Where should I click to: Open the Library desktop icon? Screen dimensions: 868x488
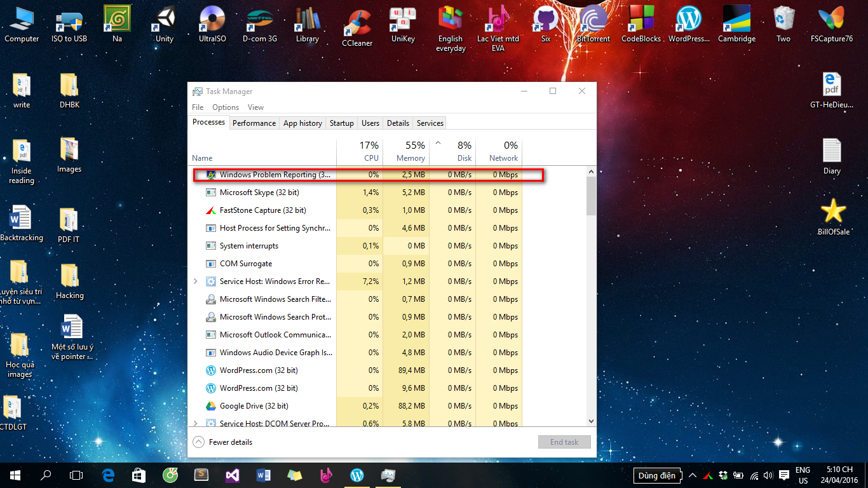click(308, 24)
